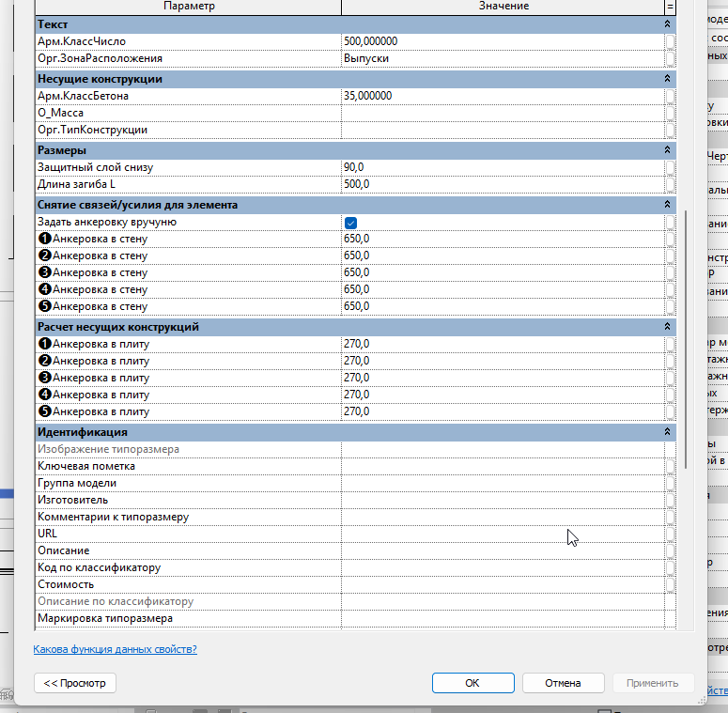Click the Код по классификатору value cell
Viewport: 728px width, 713px height.
(503, 567)
